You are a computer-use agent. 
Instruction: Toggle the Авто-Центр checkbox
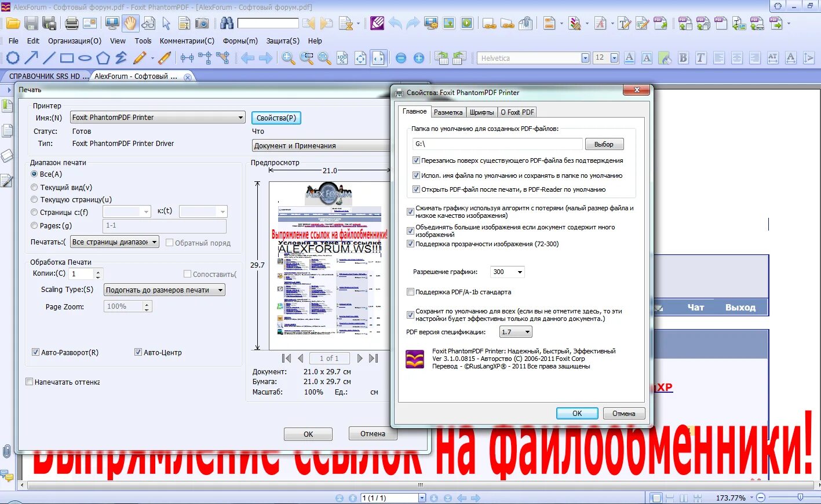(138, 352)
